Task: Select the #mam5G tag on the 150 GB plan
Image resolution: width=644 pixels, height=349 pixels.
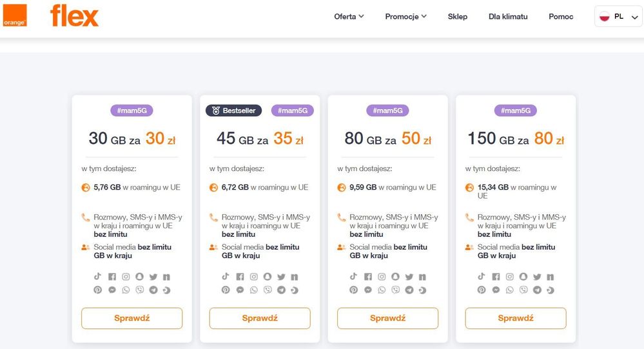Action: tap(516, 110)
